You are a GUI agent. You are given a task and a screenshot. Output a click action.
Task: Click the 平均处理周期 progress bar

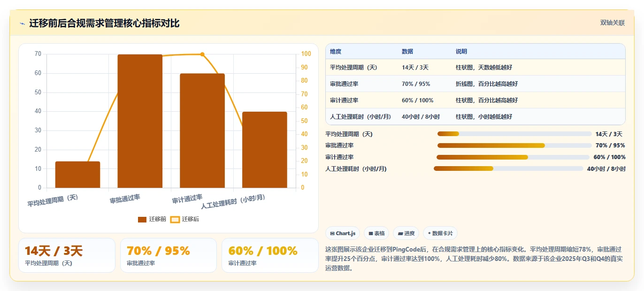(514, 134)
